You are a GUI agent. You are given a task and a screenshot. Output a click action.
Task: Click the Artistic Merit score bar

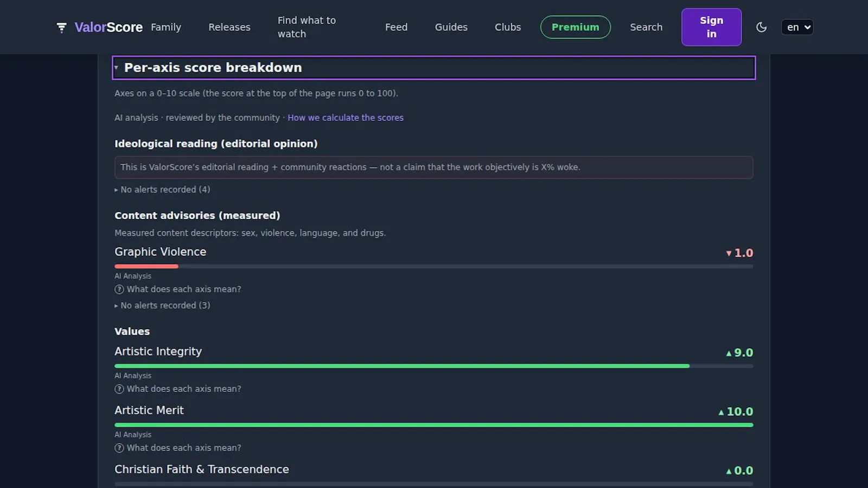tap(434, 425)
